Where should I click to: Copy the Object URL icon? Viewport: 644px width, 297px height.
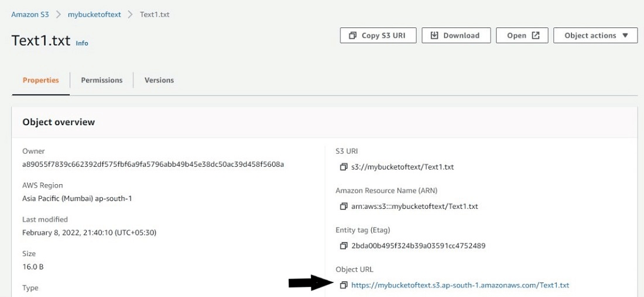pos(343,285)
